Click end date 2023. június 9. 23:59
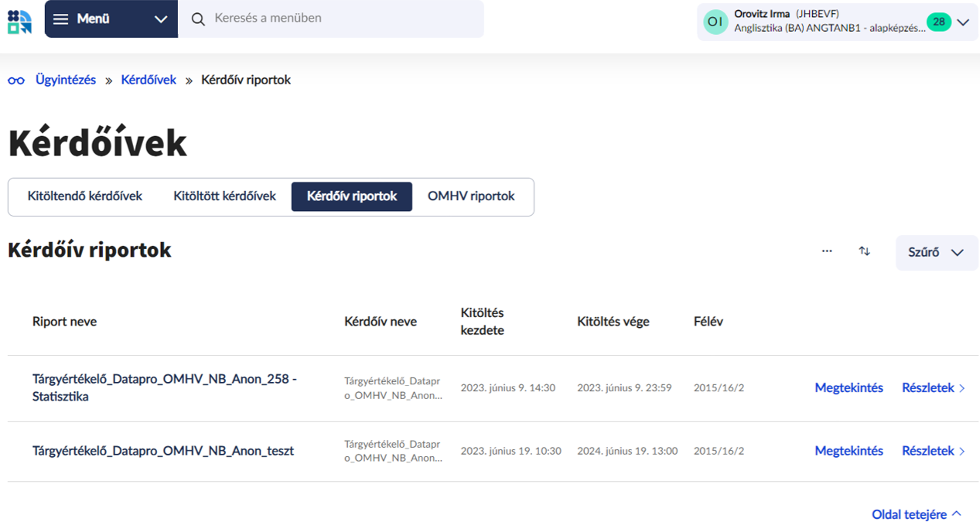Screen dimensions: 980x532 pyautogui.click(x=624, y=387)
